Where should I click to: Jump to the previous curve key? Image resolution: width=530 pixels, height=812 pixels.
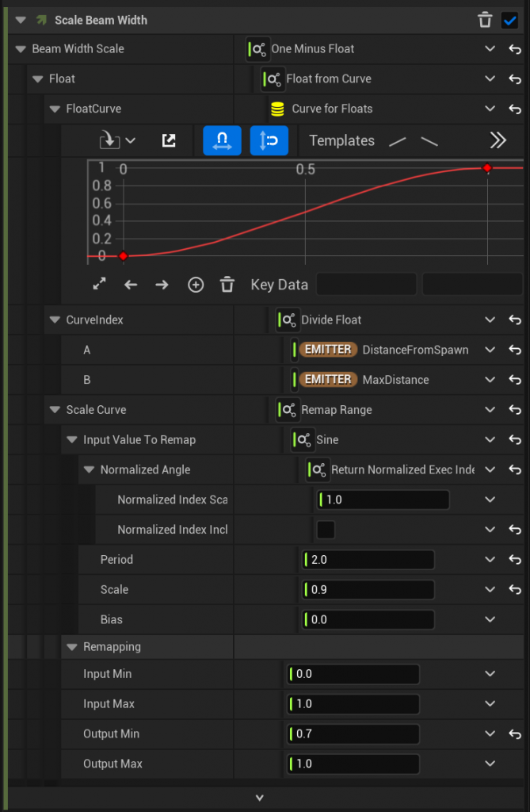131,285
